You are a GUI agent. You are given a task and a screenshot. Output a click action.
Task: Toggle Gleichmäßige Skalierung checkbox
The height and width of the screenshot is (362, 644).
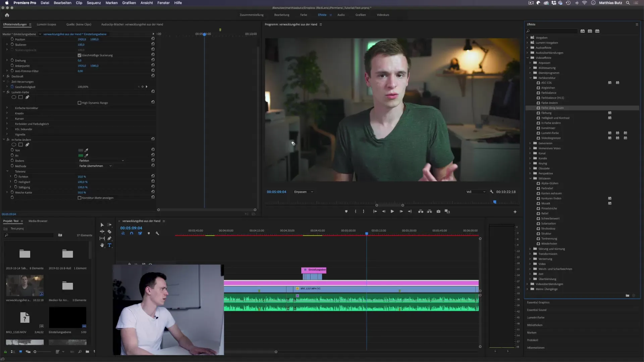79,55
